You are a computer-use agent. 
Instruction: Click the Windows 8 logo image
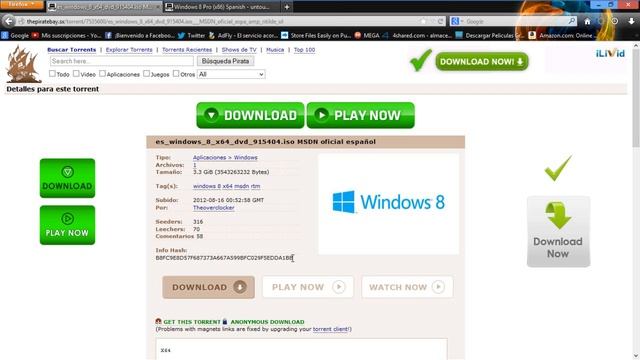pos(388,203)
